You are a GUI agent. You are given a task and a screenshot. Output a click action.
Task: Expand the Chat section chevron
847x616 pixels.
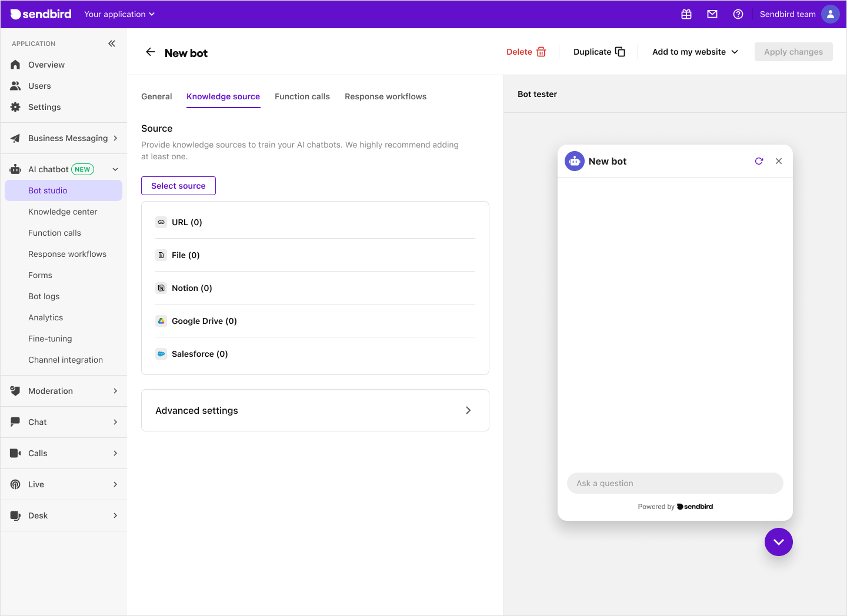tap(115, 422)
